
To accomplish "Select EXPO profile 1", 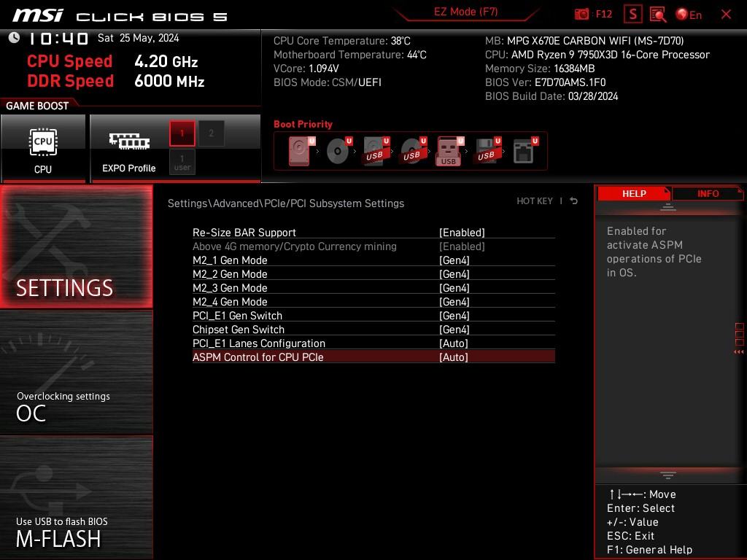I will [x=182, y=133].
